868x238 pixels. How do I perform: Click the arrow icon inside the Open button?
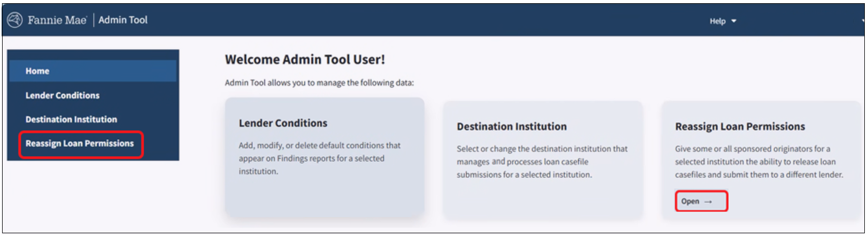[x=708, y=202]
